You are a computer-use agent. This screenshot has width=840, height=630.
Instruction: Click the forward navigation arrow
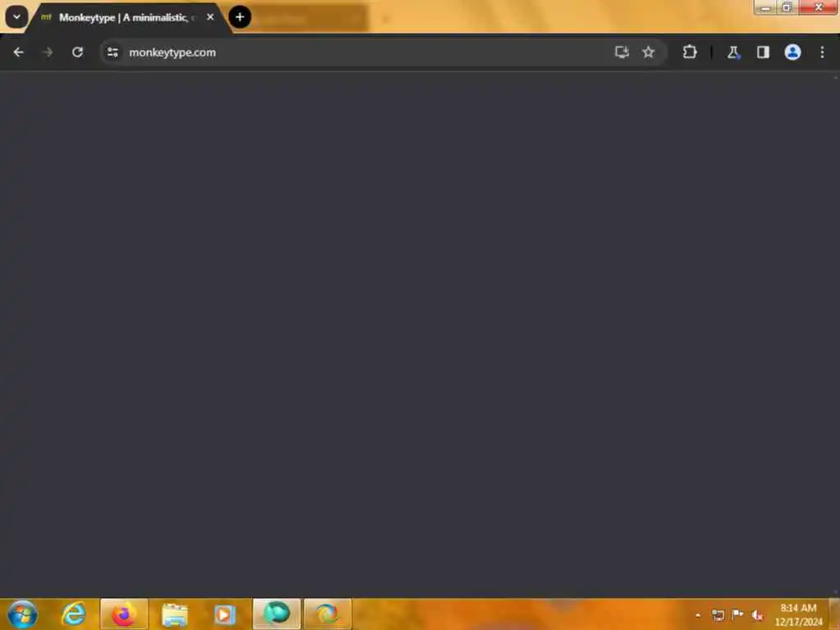(48, 52)
